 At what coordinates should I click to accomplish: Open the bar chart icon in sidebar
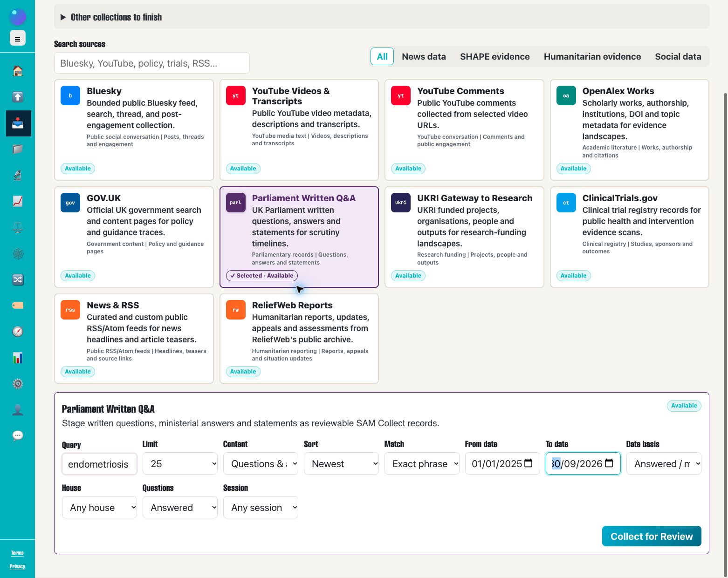(x=18, y=358)
